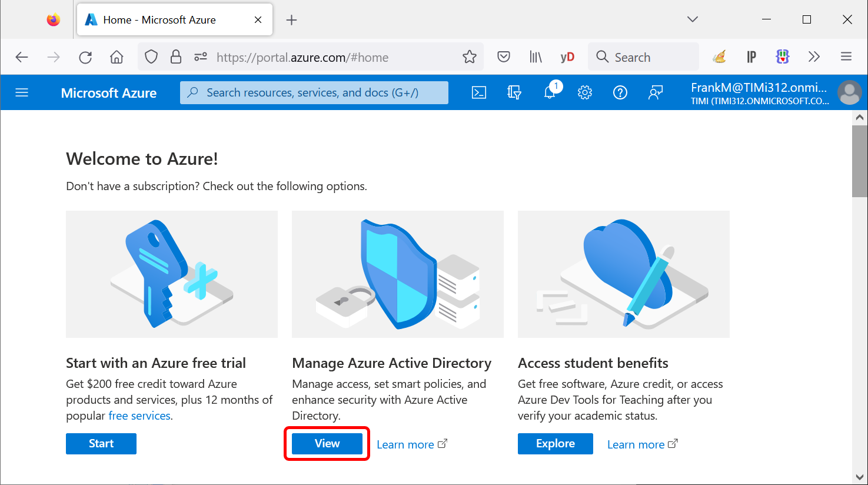Click the page scrollbar thumb
This screenshot has height=485, width=868.
click(x=860, y=161)
